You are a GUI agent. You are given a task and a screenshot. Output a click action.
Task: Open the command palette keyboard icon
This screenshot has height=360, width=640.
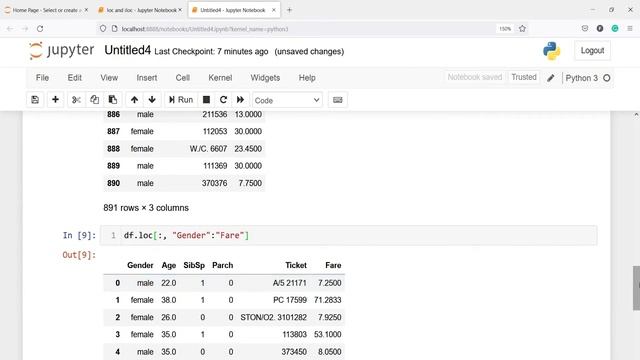(x=338, y=100)
